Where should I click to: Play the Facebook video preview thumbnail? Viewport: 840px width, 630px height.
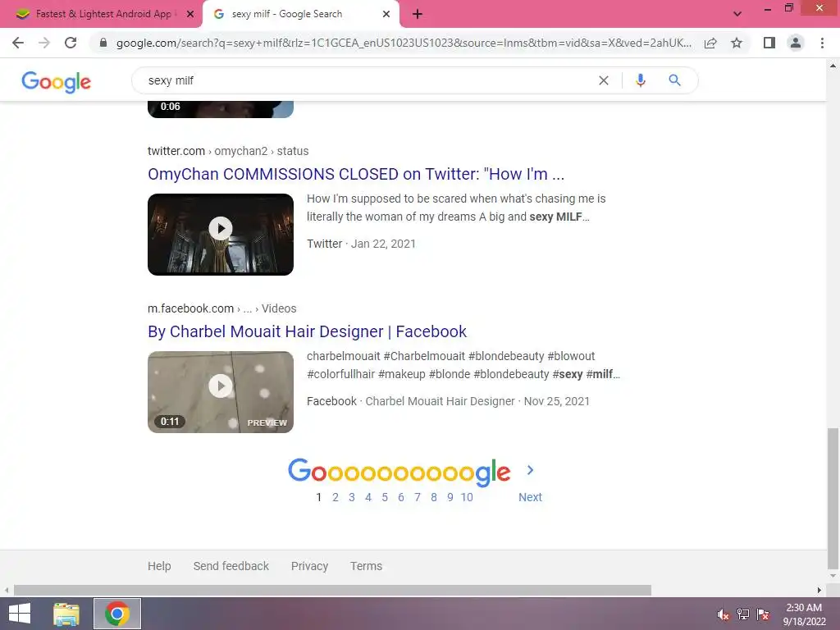click(221, 391)
